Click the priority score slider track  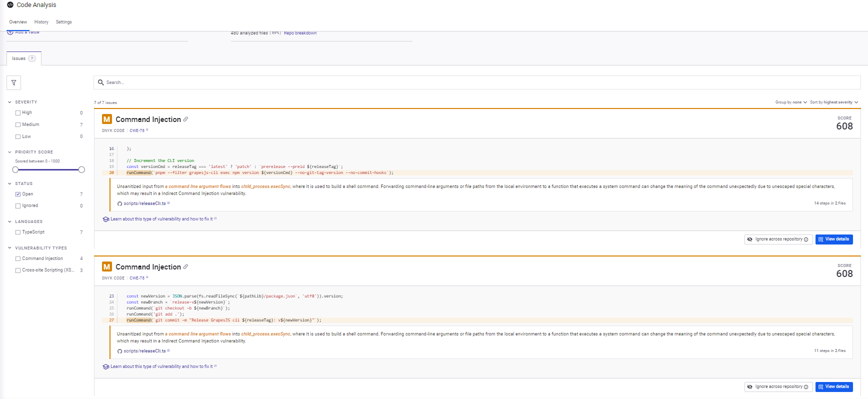(x=48, y=170)
